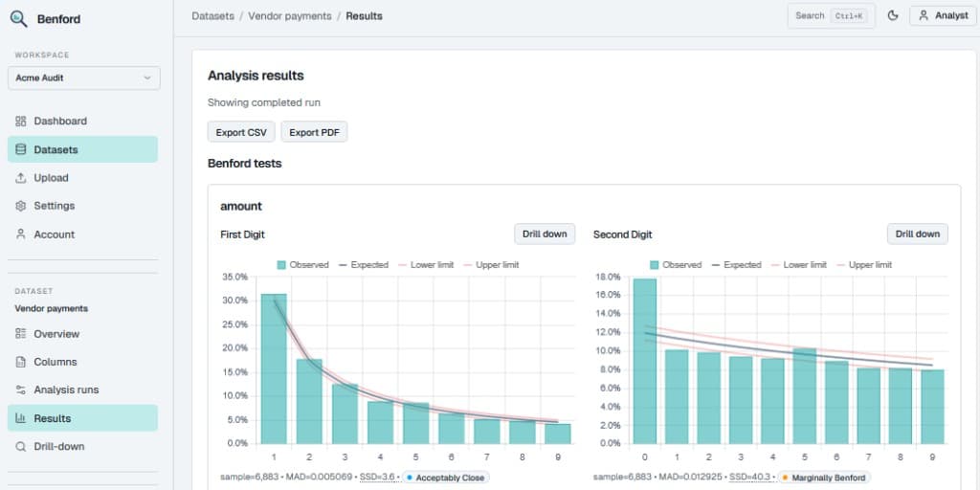Image resolution: width=980 pixels, height=490 pixels.
Task: Toggle Lower limit legend in Second Digit chart
Action: [x=799, y=265]
